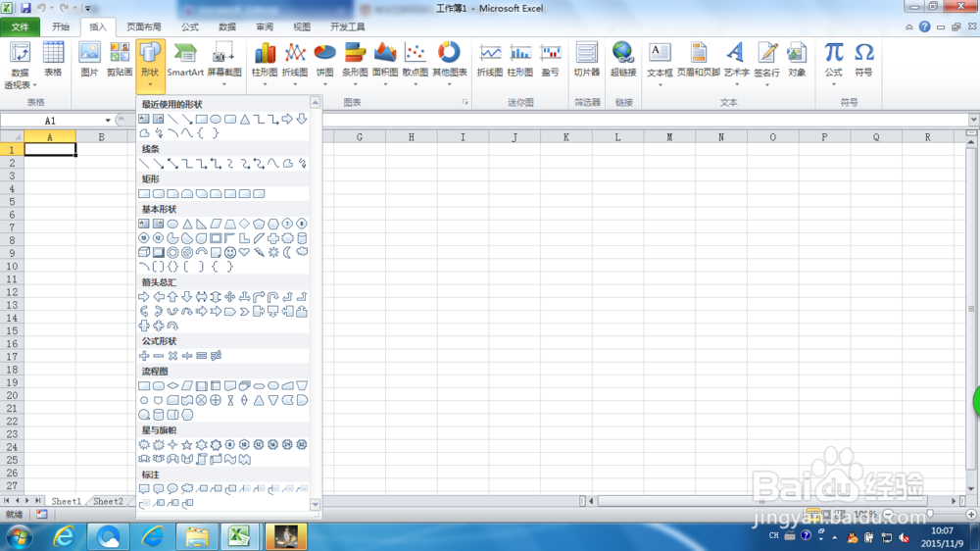Open the 散点图 scatter chart dropdown
980x551 pixels.
click(x=415, y=84)
